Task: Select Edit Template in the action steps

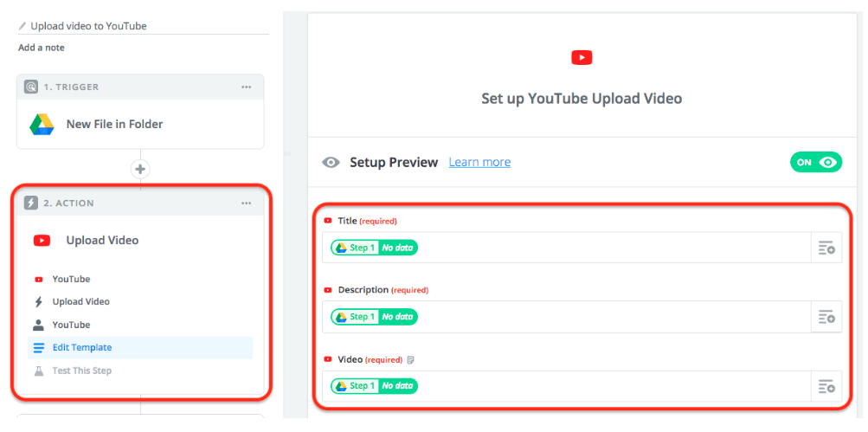Action: 81,348
